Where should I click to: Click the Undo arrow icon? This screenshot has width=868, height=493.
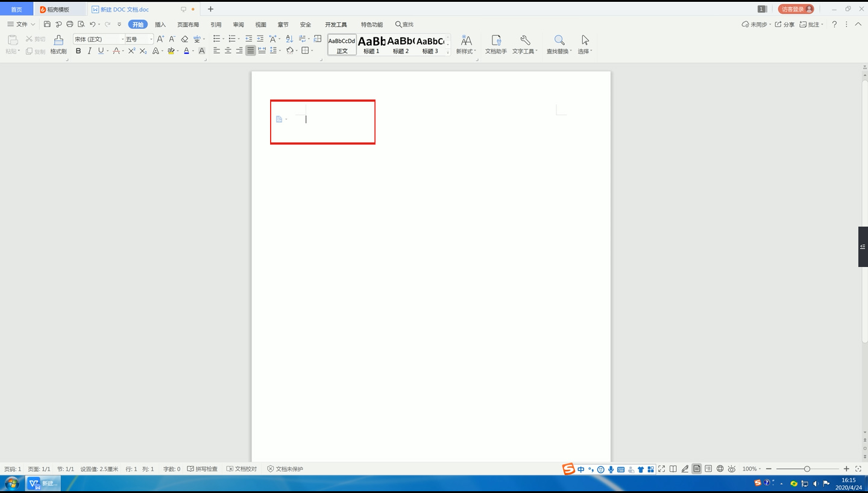pos(92,24)
